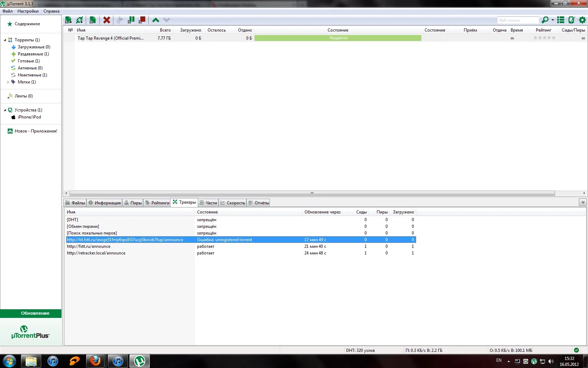Click the Раздаётся progress bar

(338, 38)
